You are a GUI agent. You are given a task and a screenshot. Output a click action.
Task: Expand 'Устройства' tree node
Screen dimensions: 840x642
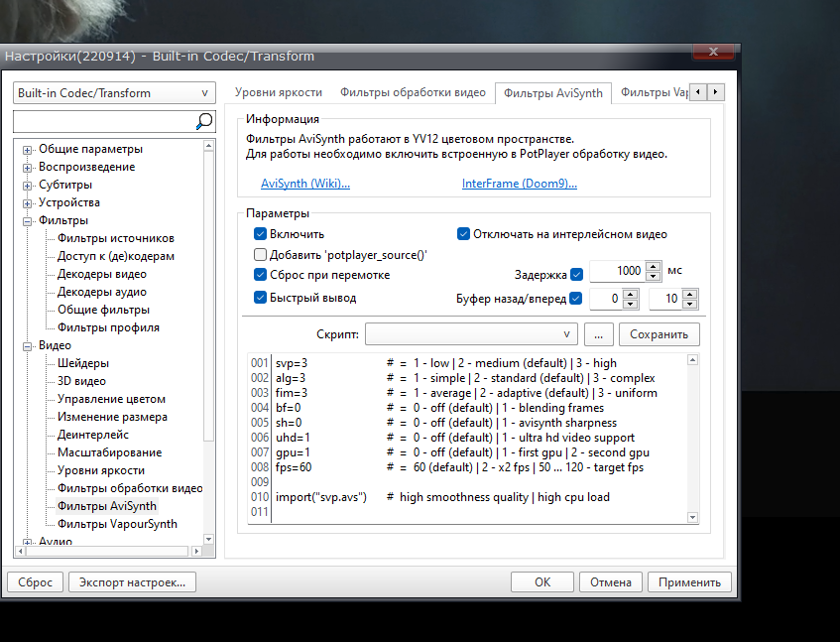[27, 203]
